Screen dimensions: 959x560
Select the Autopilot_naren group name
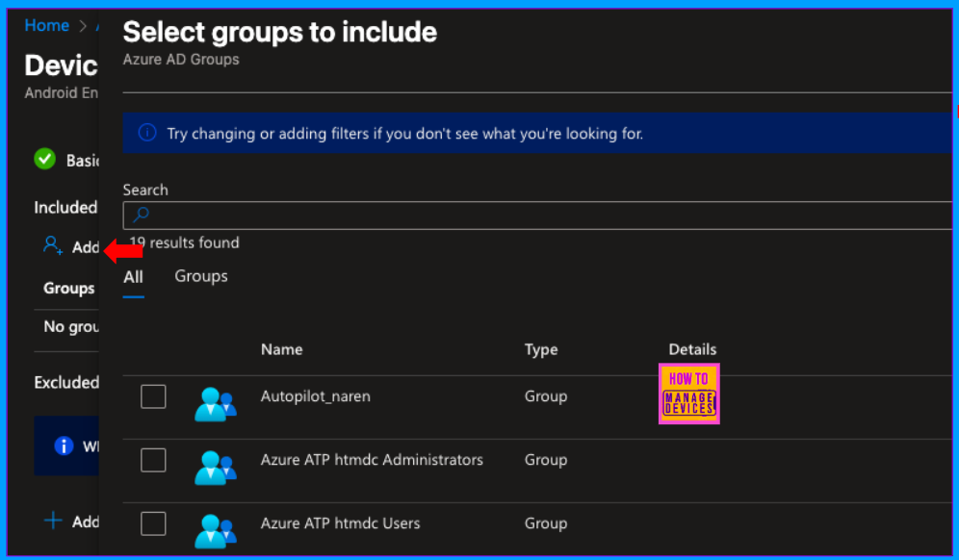[x=316, y=396]
